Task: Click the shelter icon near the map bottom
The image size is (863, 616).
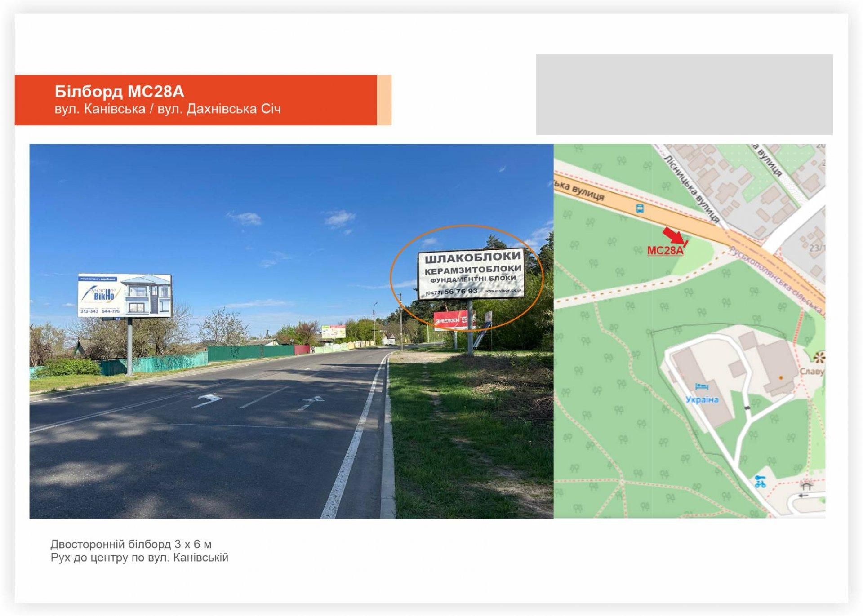Action: (x=806, y=486)
